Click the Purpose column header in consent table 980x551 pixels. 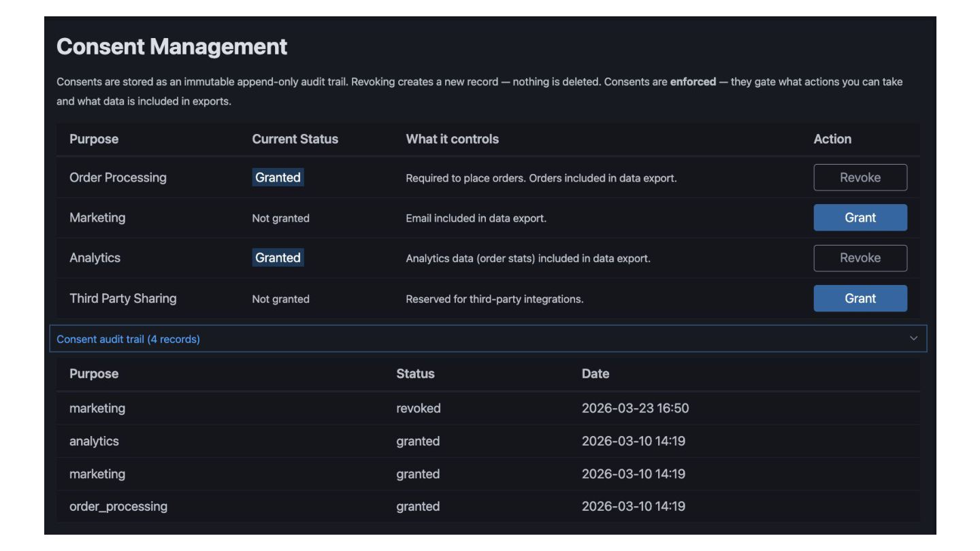pos(94,139)
